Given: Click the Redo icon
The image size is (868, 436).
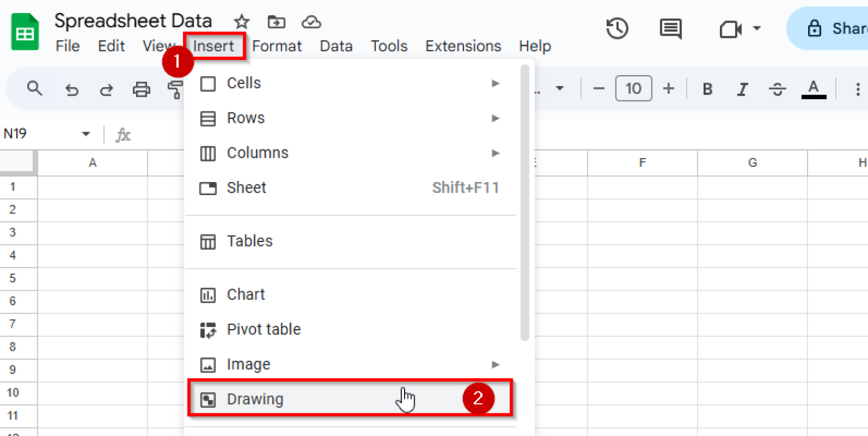Looking at the screenshot, I should point(106,88).
